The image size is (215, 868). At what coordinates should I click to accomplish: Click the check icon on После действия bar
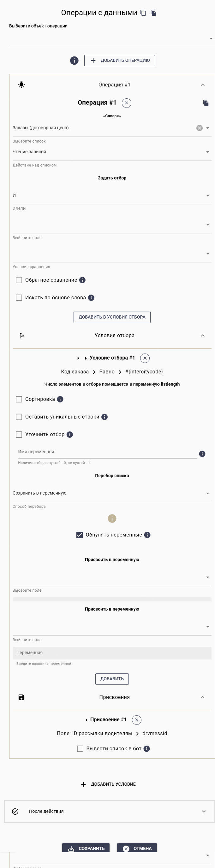(15, 811)
